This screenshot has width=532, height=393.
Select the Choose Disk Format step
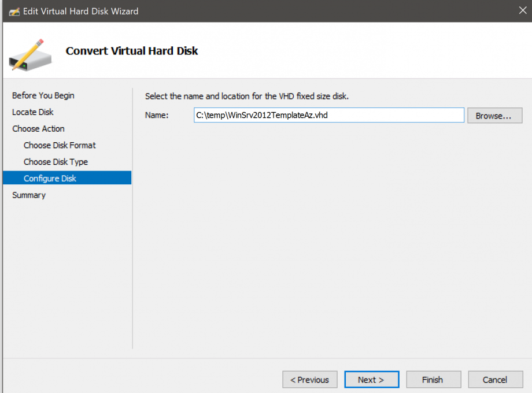(x=59, y=145)
